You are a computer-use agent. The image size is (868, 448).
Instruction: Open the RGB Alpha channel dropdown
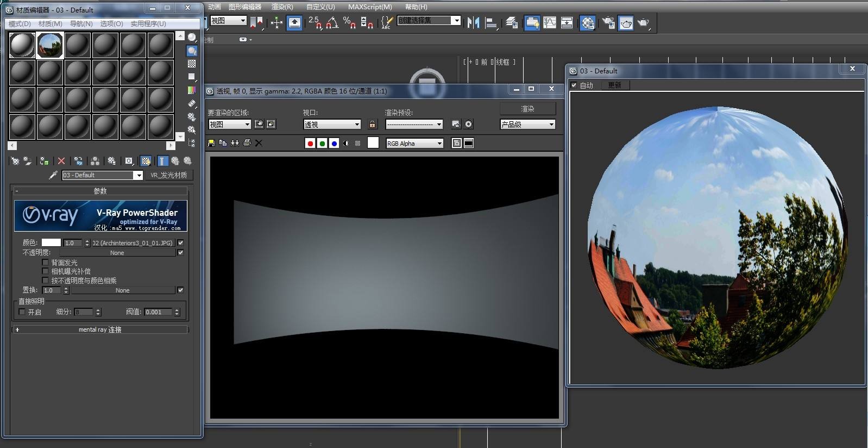[x=414, y=144]
